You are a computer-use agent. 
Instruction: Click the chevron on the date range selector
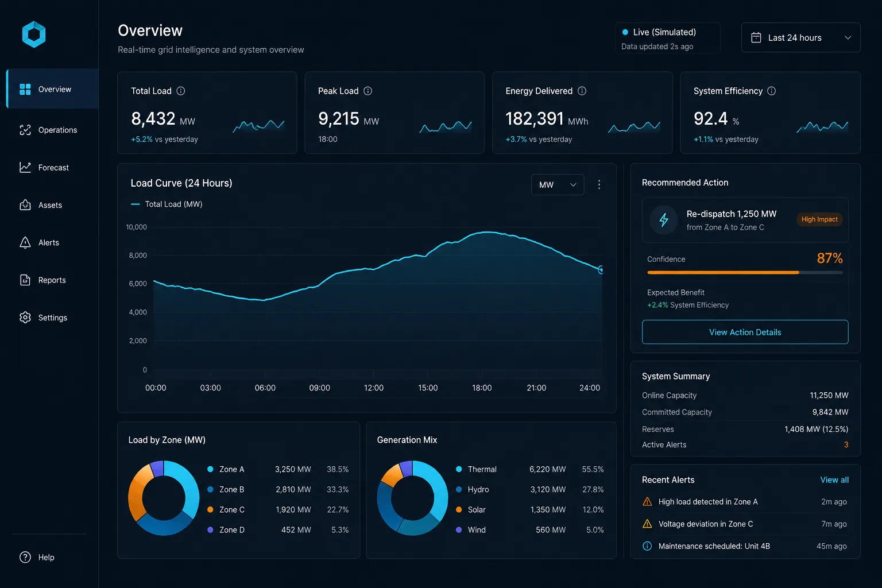(848, 37)
